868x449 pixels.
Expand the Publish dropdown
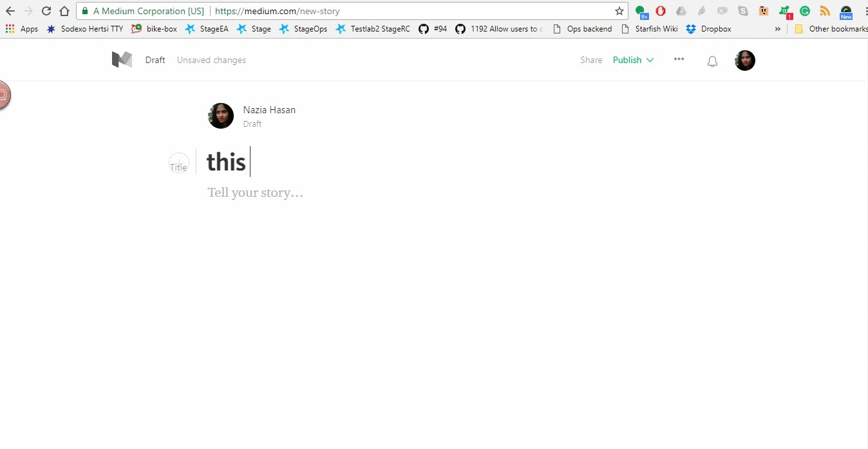click(633, 60)
